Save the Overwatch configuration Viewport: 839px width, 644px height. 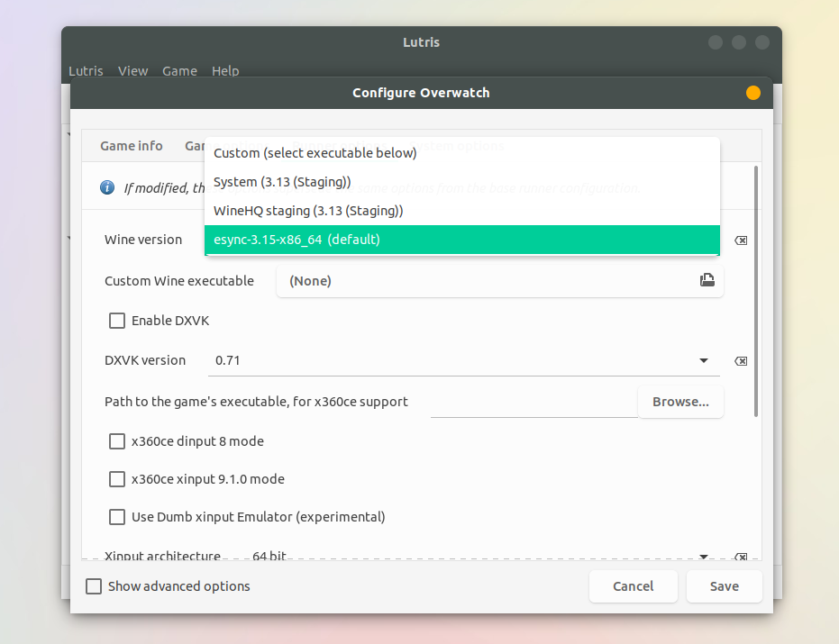724,586
